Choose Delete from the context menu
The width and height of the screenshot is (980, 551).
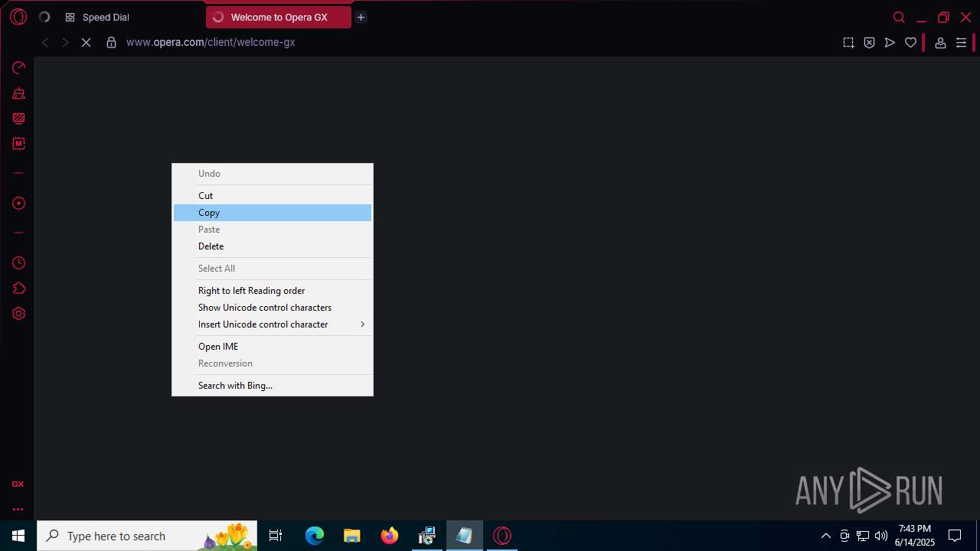[x=273, y=246]
